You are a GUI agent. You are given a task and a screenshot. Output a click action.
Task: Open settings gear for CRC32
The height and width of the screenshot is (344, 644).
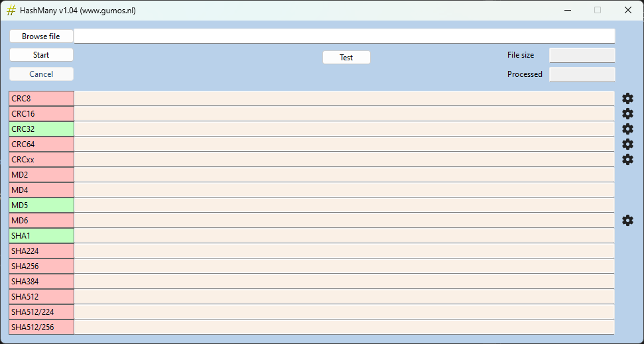coord(627,129)
